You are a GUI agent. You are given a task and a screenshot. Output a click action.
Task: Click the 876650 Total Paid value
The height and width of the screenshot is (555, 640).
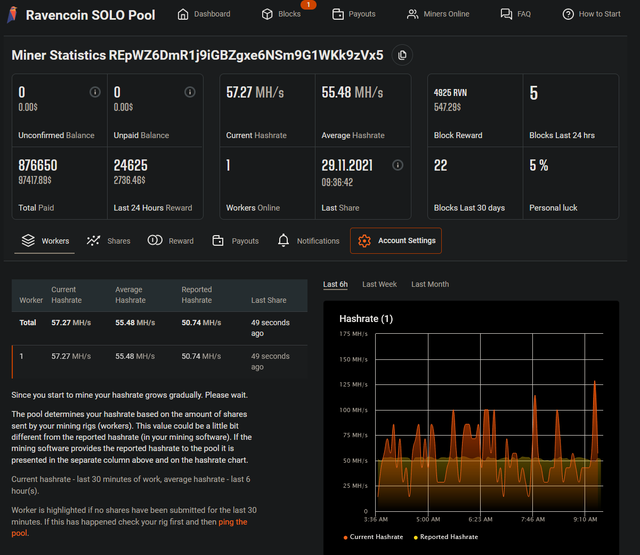point(38,166)
